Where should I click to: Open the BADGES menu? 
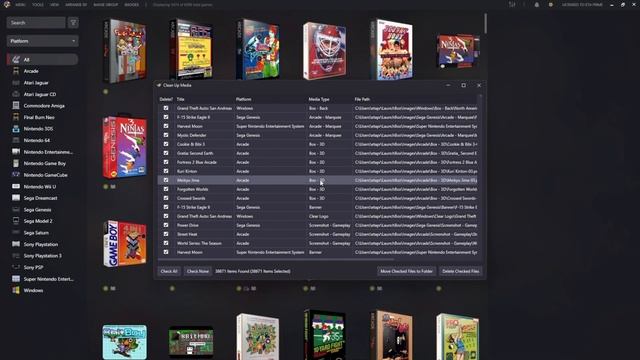[x=131, y=4]
